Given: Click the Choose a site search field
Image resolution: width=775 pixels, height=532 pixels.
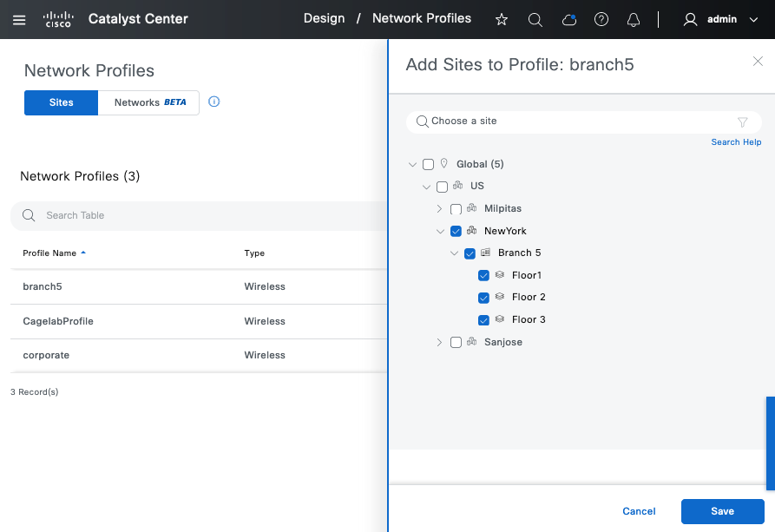Looking at the screenshot, I should pyautogui.click(x=573, y=122).
